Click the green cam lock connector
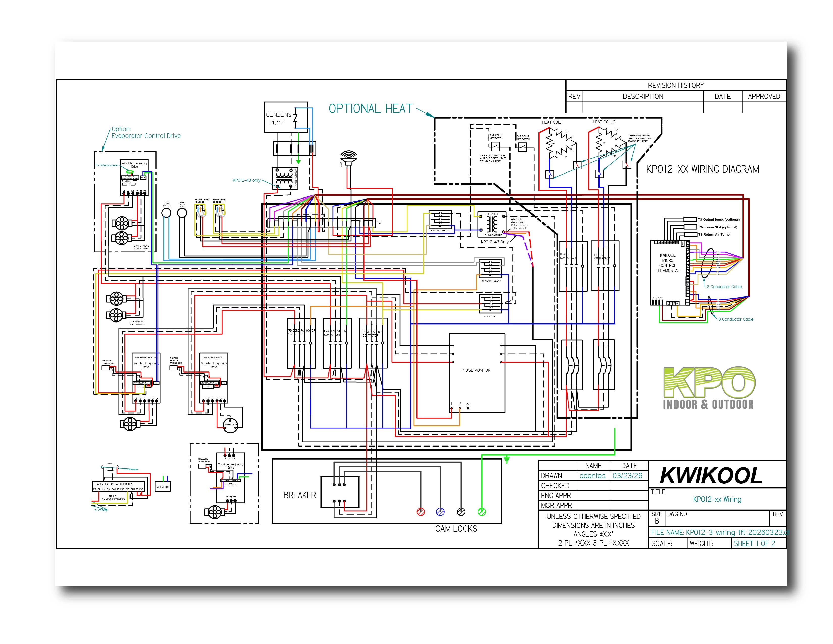The width and height of the screenshot is (833, 644). coord(482,512)
